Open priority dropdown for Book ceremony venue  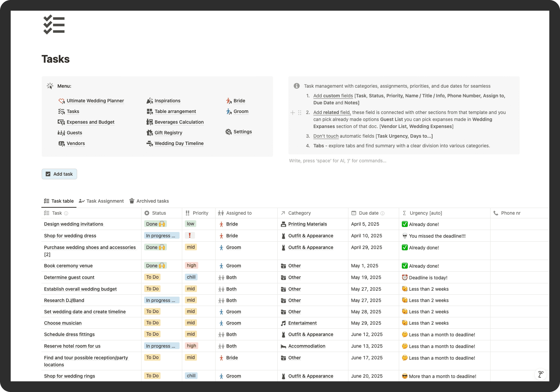click(x=192, y=266)
